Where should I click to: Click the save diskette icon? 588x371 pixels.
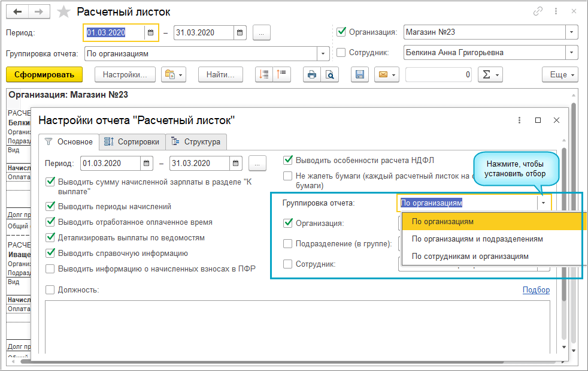point(360,75)
